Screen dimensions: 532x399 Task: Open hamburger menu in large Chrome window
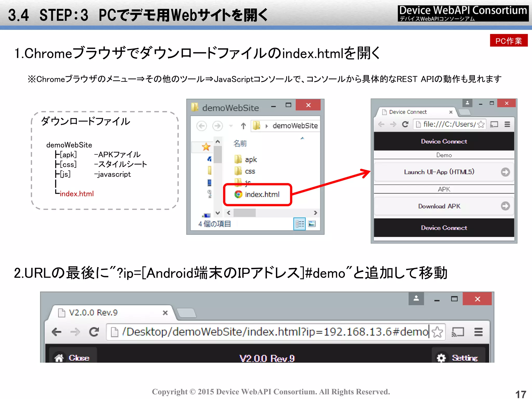coord(478,332)
